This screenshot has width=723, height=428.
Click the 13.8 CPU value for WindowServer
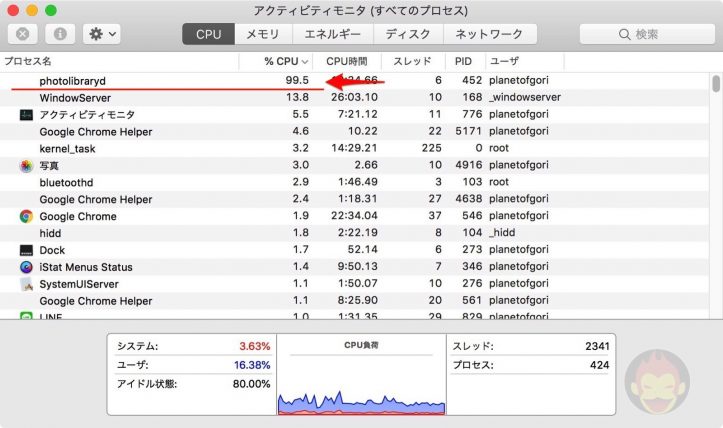(x=297, y=97)
